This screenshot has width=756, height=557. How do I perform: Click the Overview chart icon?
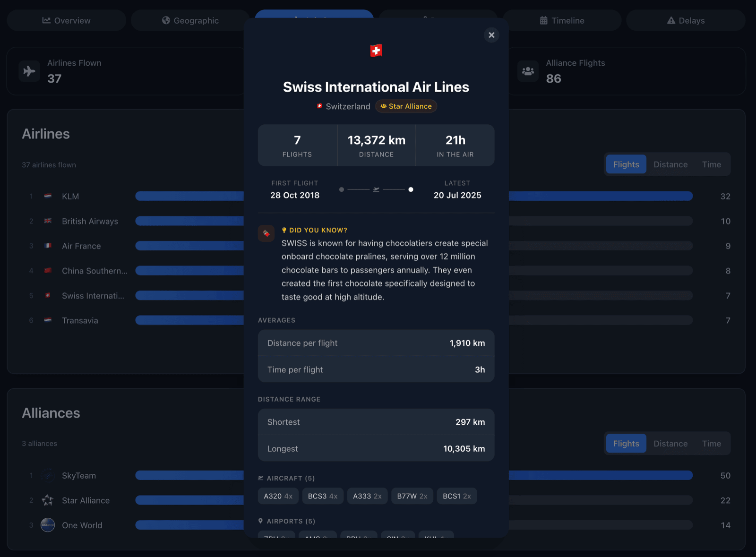pyautogui.click(x=46, y=20)
